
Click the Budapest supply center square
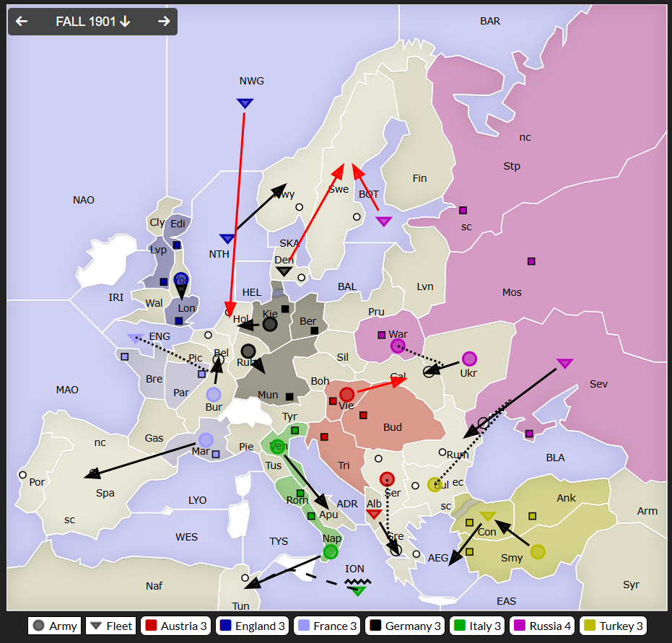(363, 415)
